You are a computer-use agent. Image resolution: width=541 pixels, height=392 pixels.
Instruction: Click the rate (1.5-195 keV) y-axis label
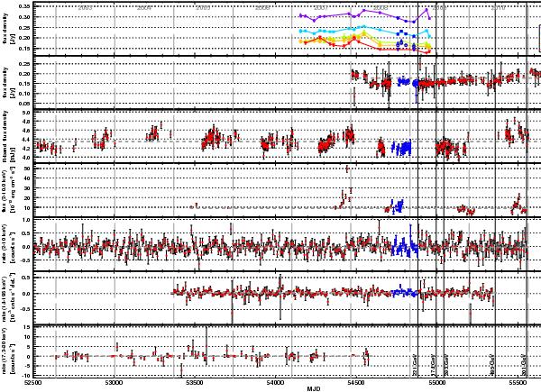point(7,293)
